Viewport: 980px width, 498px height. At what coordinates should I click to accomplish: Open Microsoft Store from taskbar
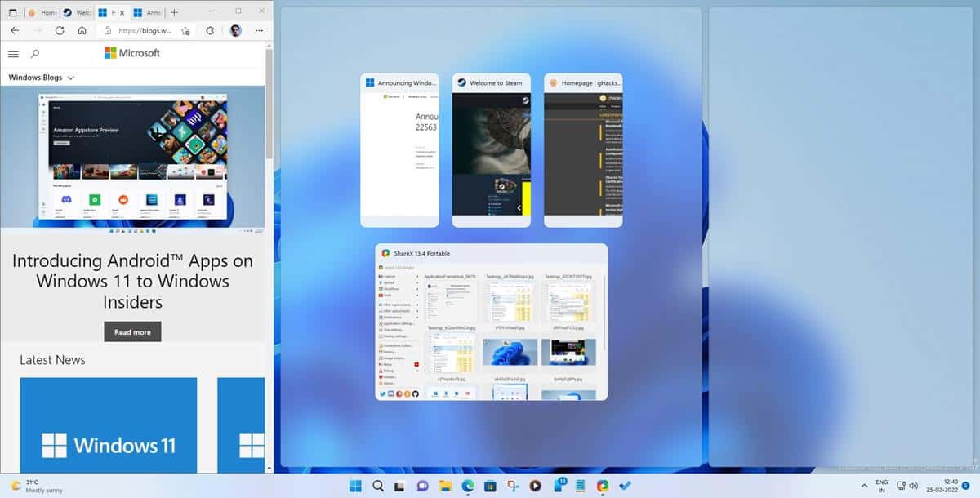click(x=491, y=486)
